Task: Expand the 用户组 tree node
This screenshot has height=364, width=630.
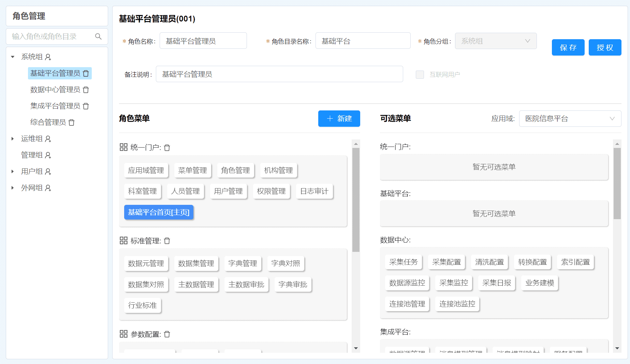Action: pos(13,171)
